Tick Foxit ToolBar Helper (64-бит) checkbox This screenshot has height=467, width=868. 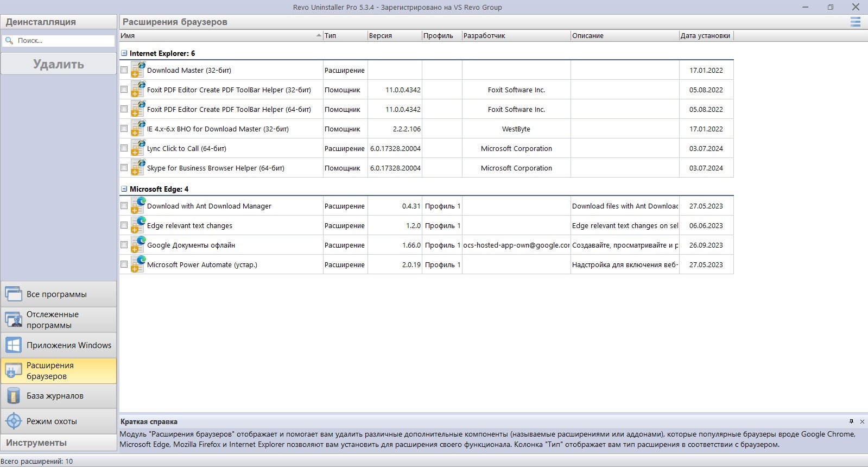pyautogui.click(x=124, y=109)
